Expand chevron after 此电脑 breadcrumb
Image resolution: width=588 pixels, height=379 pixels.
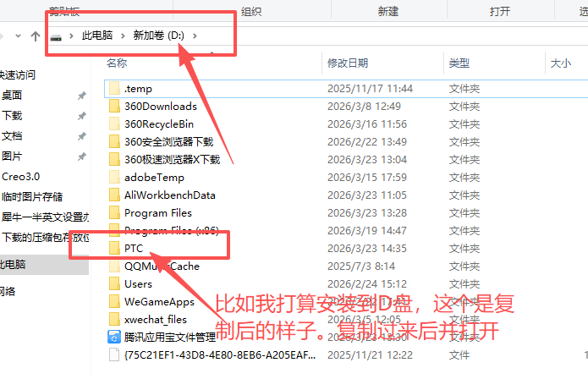coord(123,36)
